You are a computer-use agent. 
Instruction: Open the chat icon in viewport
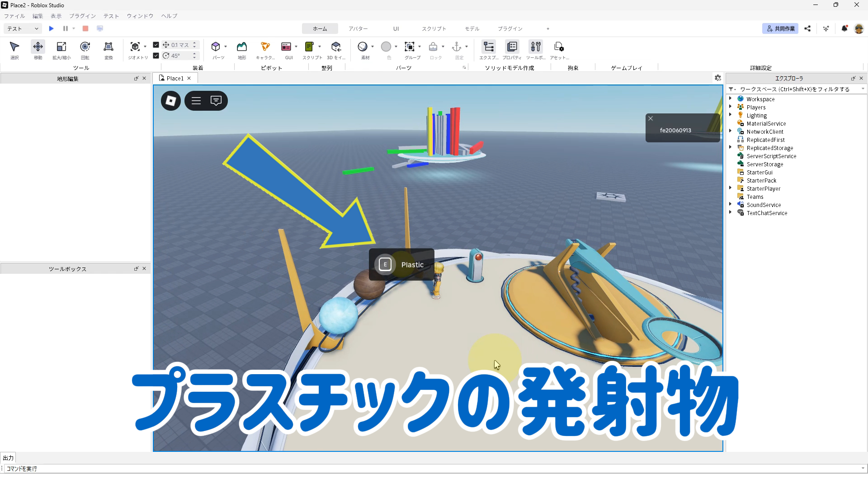click(x=216, y=101)
